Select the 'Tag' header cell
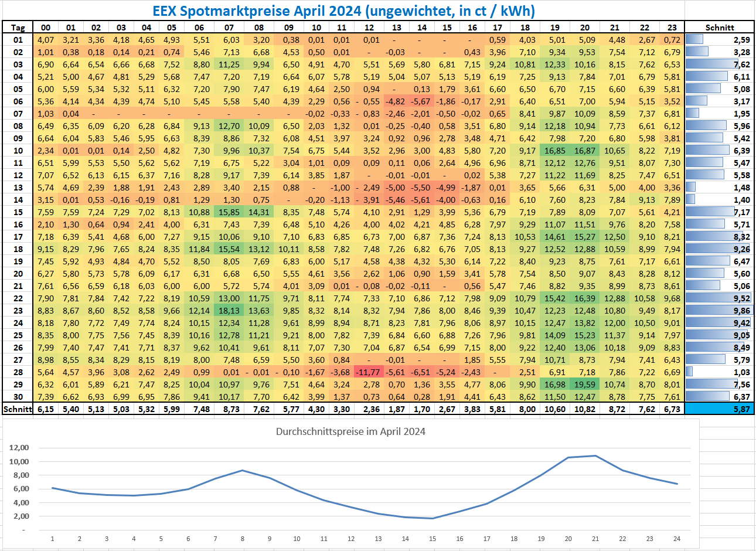 18,28
